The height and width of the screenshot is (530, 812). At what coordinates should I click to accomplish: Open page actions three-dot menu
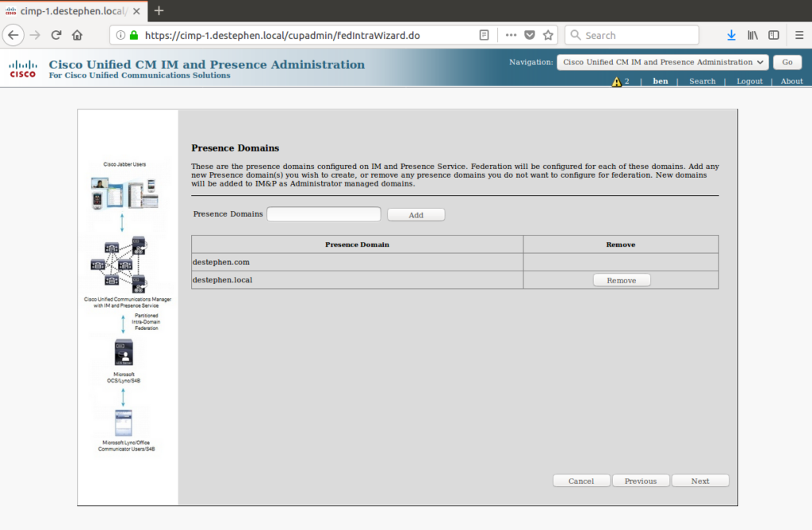point(511,35)
